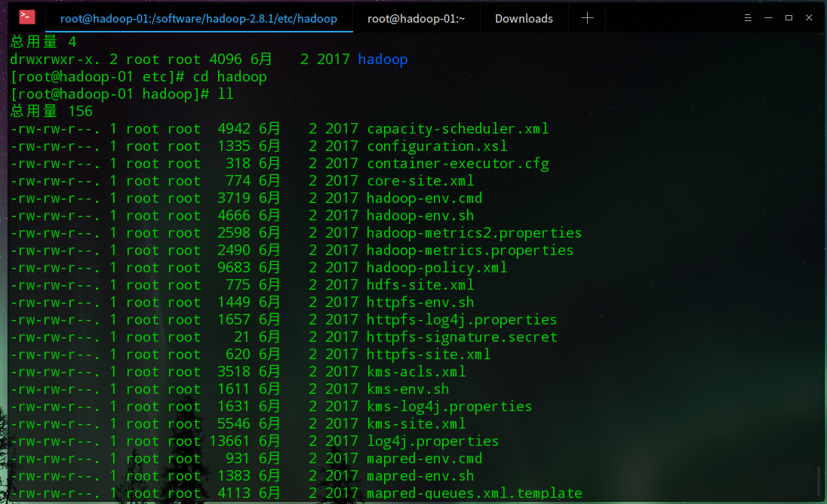Click hadoop-env.cmd file name
The width and height of the screenshot is (827, 504).
tap(425, 198)
